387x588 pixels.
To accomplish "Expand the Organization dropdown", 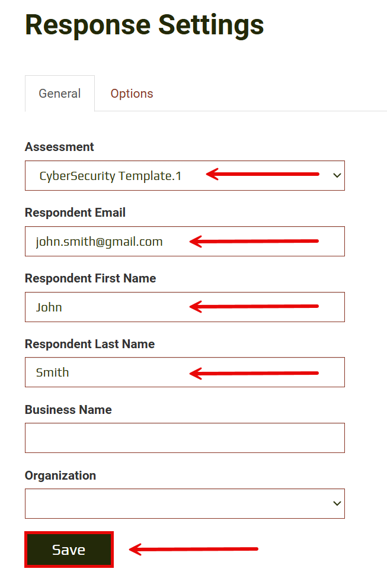I will pos(184,503).
